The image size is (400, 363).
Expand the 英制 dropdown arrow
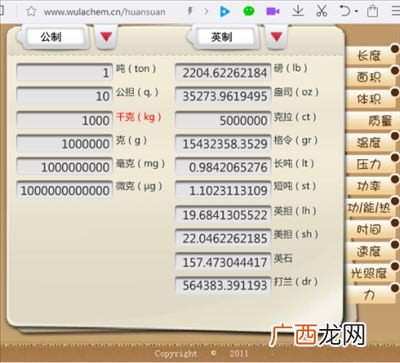276,37
